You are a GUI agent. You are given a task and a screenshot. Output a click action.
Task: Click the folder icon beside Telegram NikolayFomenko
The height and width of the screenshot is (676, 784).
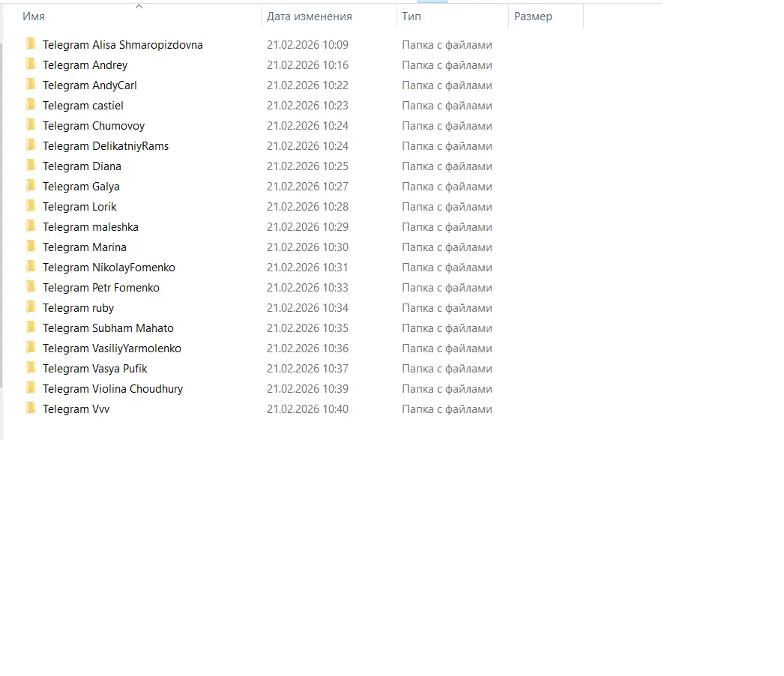pyautogui.click(x=31, y=267)
